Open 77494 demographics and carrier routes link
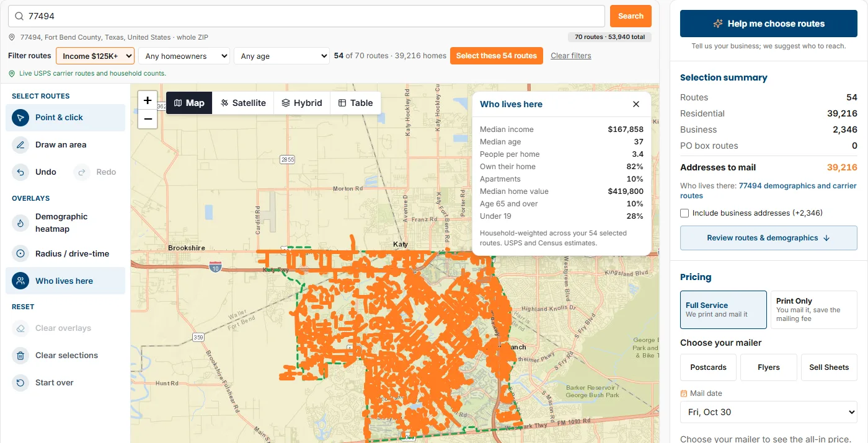 click(768, 191)
